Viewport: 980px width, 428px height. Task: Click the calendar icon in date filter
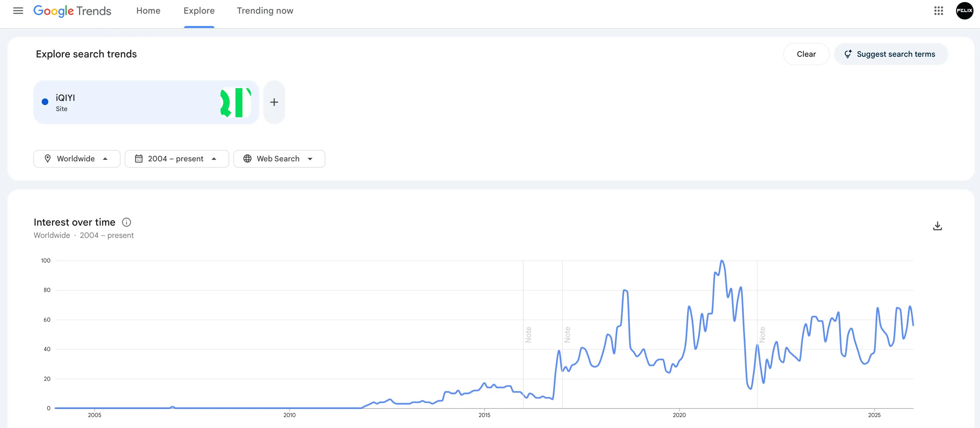tap(139, 159)
